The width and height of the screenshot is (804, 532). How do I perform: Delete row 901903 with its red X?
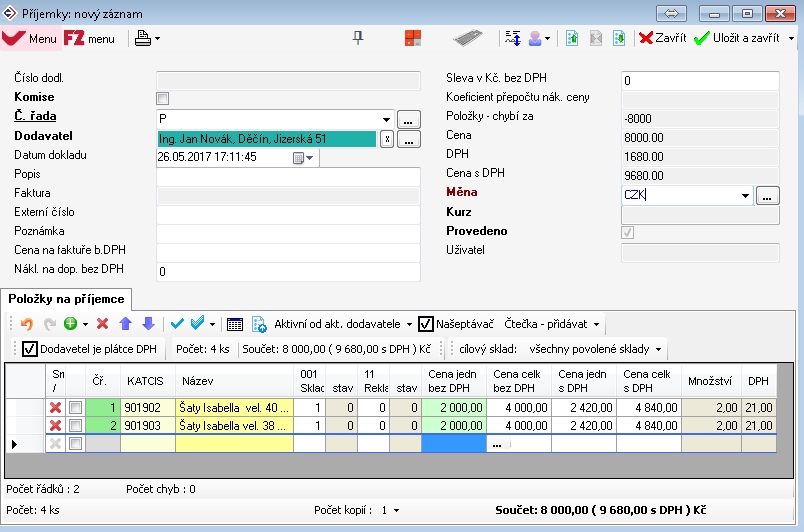pos(55,425)
